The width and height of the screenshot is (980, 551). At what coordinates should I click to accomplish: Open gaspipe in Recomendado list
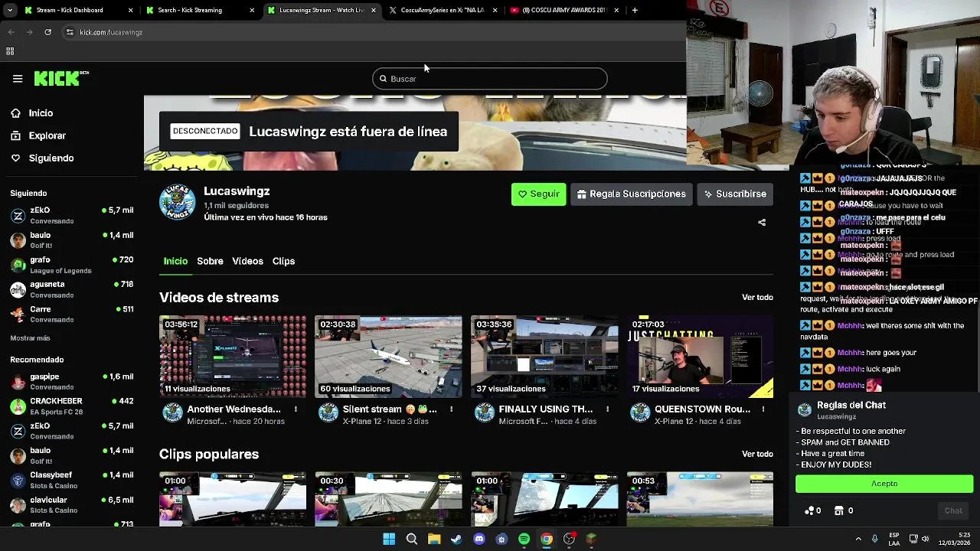pyautogui.click(x=71, y=382)
